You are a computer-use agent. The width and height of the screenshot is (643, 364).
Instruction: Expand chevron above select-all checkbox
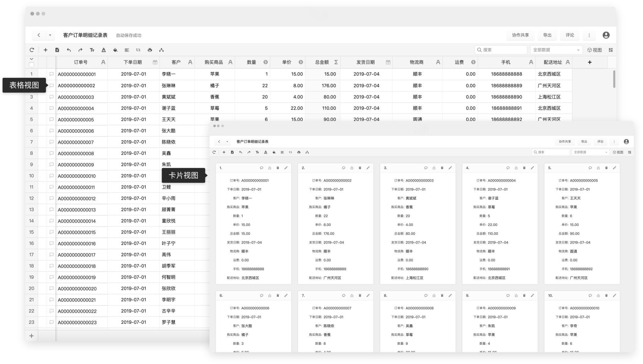(x=32, y=59)
